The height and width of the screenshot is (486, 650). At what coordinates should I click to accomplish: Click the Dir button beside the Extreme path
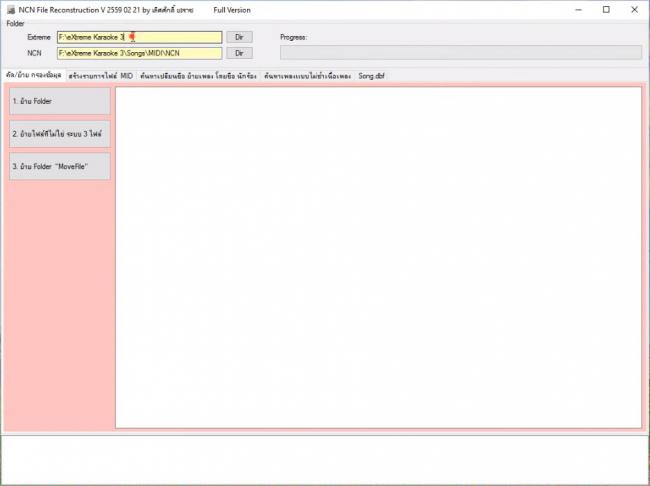coord(239,37)
